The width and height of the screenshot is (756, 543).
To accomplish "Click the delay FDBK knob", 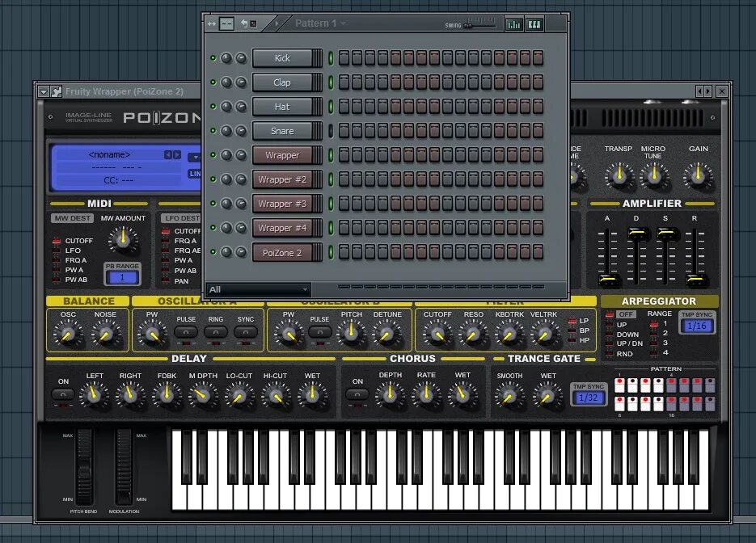I will (x=167, y=395).
